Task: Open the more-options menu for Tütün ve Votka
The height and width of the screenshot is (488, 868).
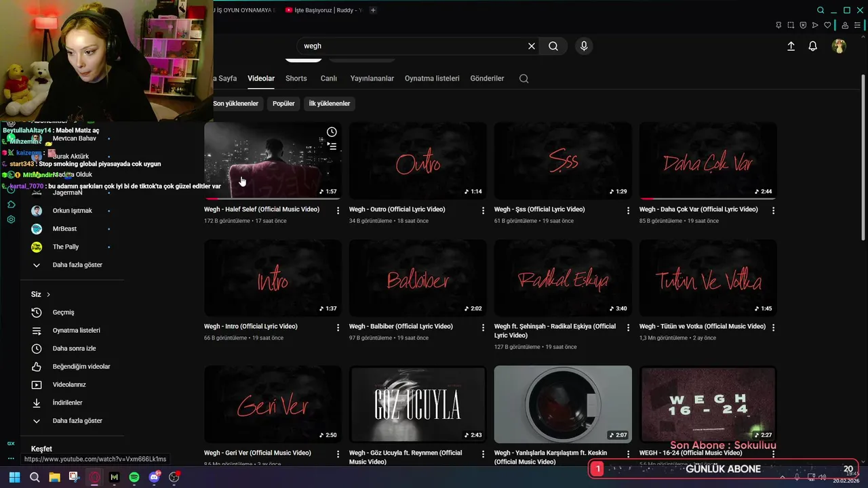Action: pyautogui.click(x=773, y=327)
